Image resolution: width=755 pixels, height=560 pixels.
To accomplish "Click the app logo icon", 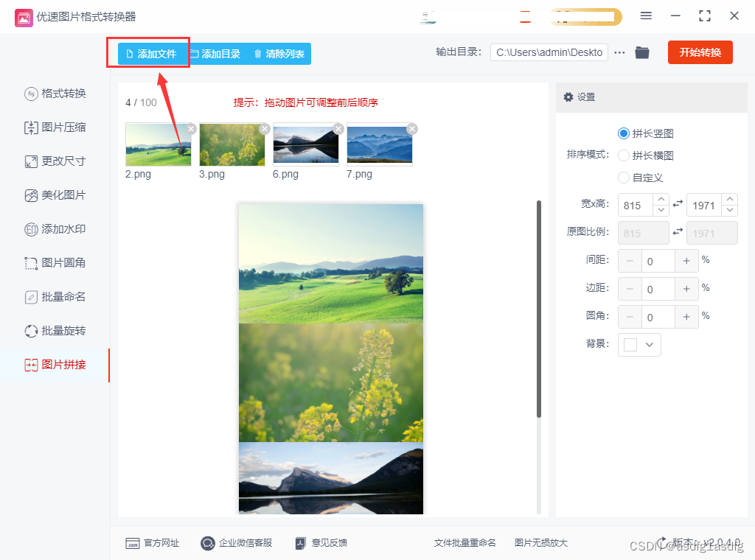I will [x=24, y=18].
